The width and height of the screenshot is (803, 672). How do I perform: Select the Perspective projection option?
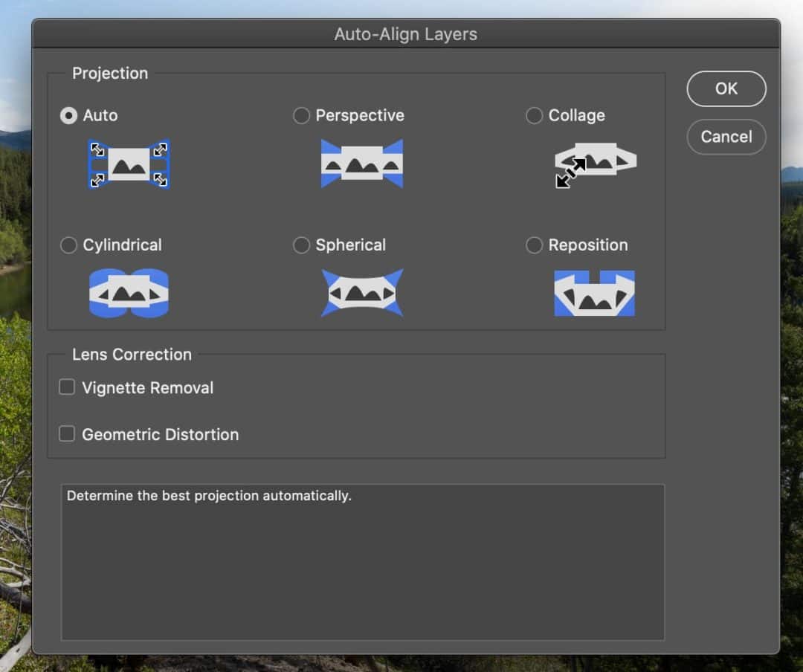pyautogui.click(x=302, y=115)
